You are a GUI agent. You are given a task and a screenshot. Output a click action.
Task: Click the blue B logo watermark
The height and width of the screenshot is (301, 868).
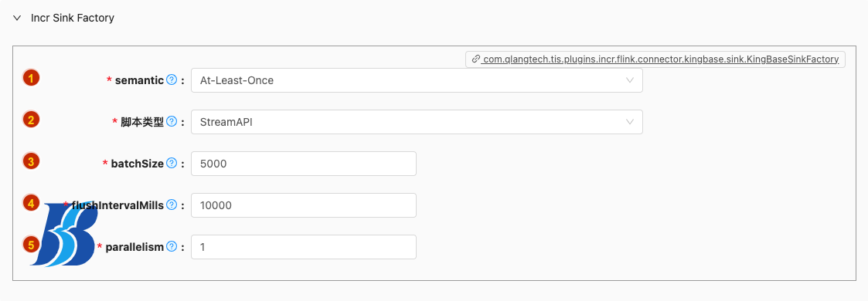(x=64, y=234)
